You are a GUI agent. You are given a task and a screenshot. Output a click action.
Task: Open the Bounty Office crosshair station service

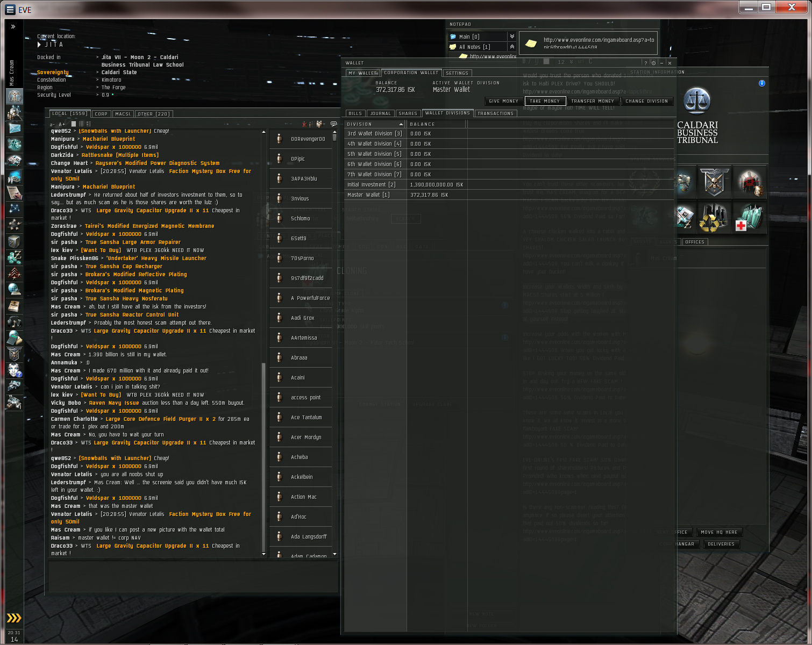(749, 182)
